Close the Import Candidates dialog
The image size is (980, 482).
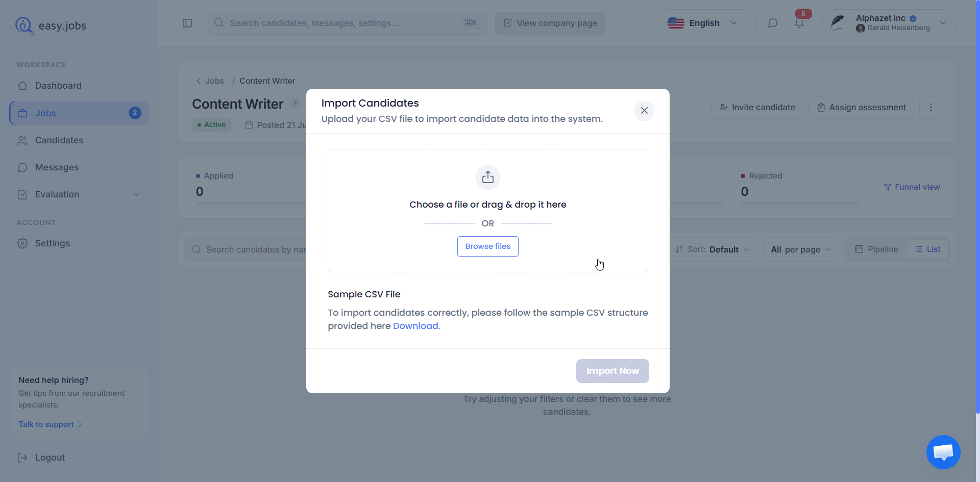click(x=644, y=111)
